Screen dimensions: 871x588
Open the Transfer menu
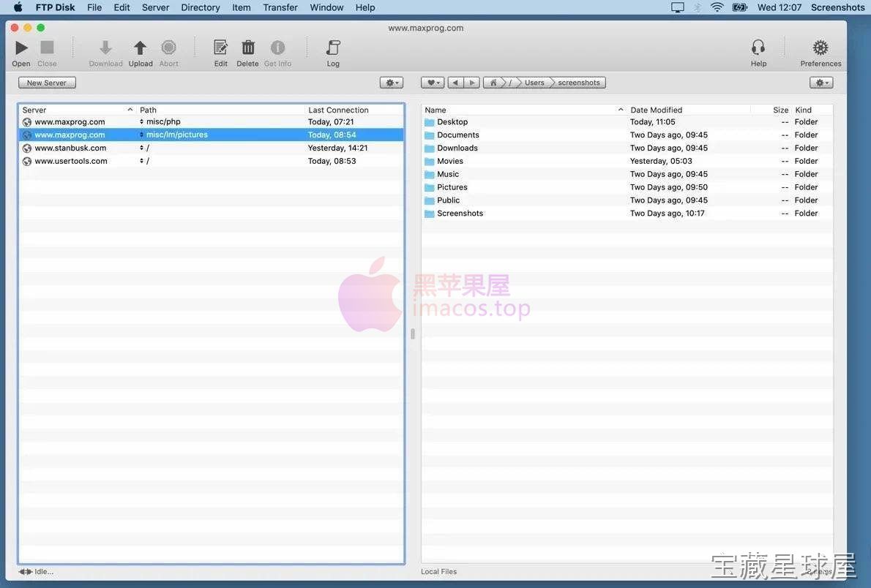click(x=280, y=7)
